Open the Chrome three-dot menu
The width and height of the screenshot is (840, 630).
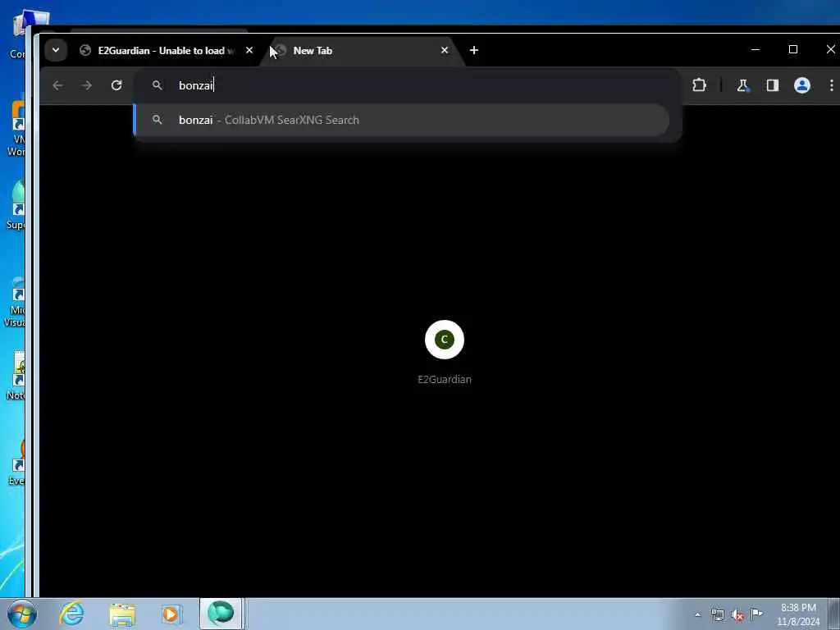pos(832,85)
